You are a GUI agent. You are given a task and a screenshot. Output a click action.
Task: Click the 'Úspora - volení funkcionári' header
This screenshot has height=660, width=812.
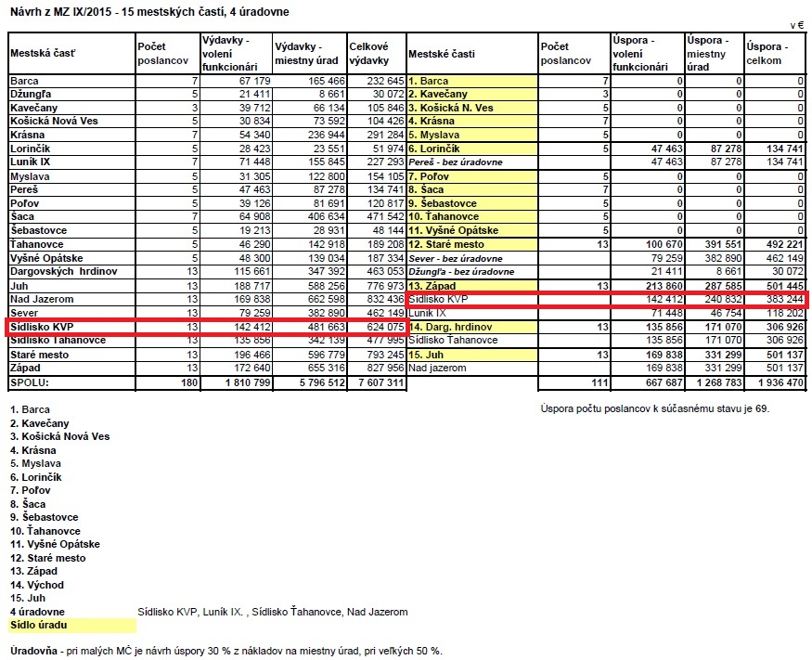pos(640,53)
